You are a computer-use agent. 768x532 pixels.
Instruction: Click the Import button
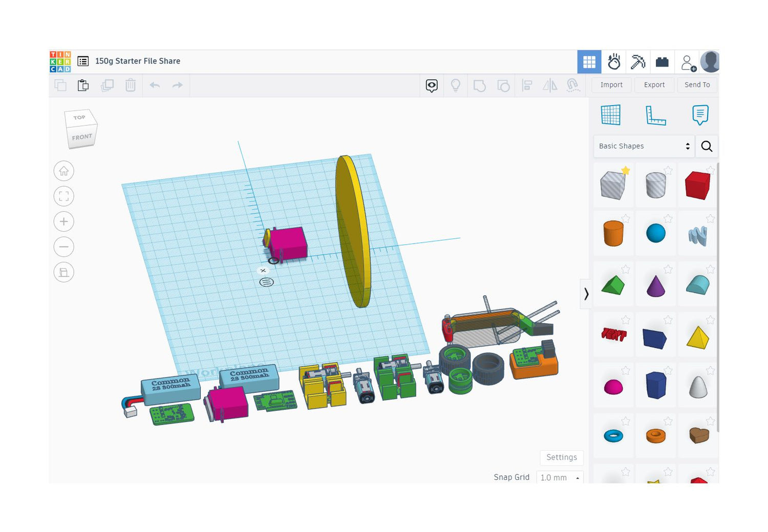pos(611,85)
